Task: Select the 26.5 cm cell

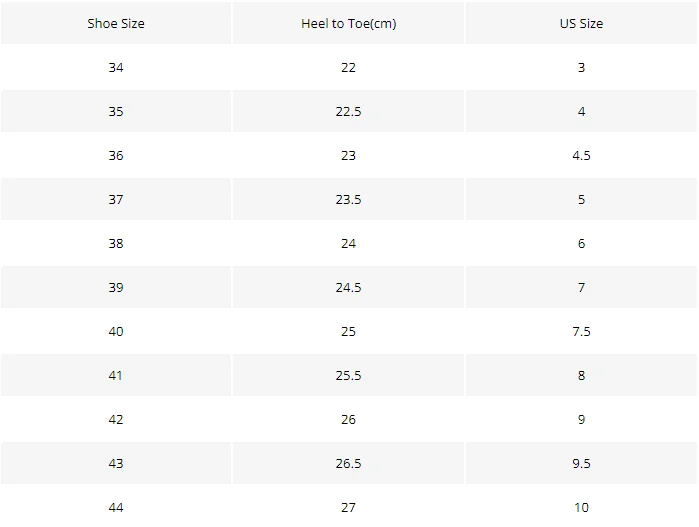Action: (348, 464)
